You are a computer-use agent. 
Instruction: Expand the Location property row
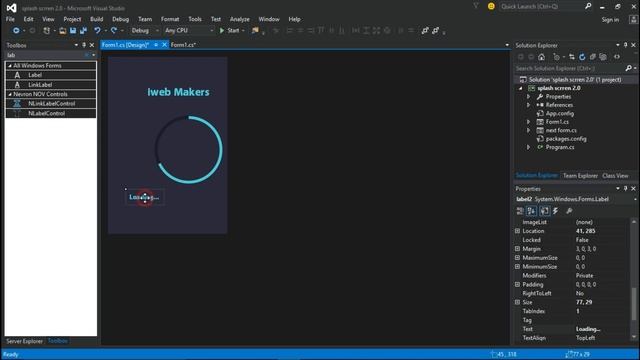coord(518,231)
